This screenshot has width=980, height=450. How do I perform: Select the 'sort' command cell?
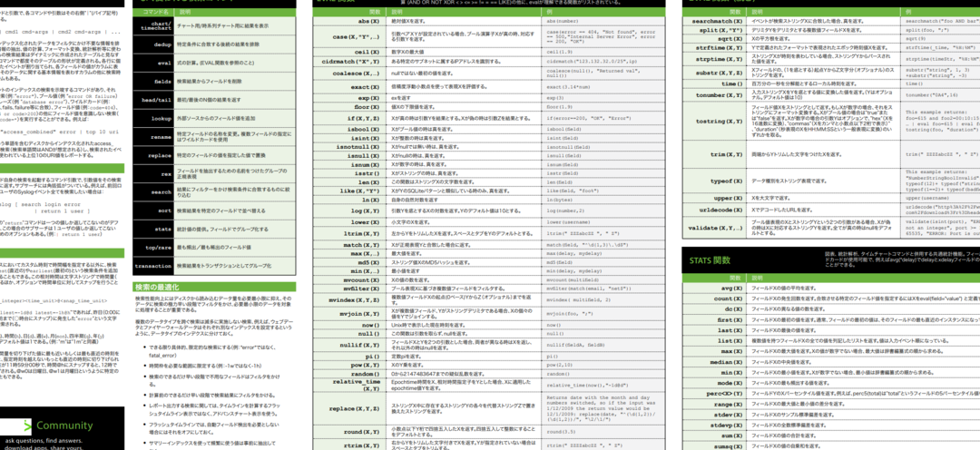[153, 210]
